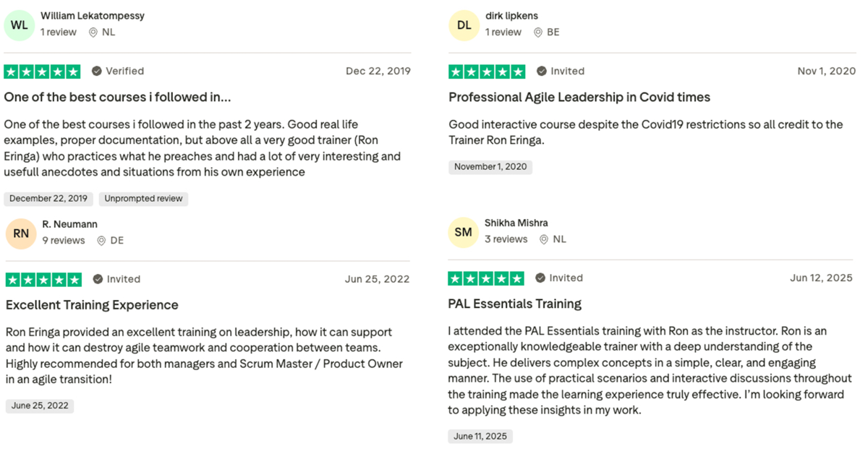Image resolution: width=868 pixels, height=454 pixels.
Task: Click the 'June 11, 2025' date tag
Action: 480,437
